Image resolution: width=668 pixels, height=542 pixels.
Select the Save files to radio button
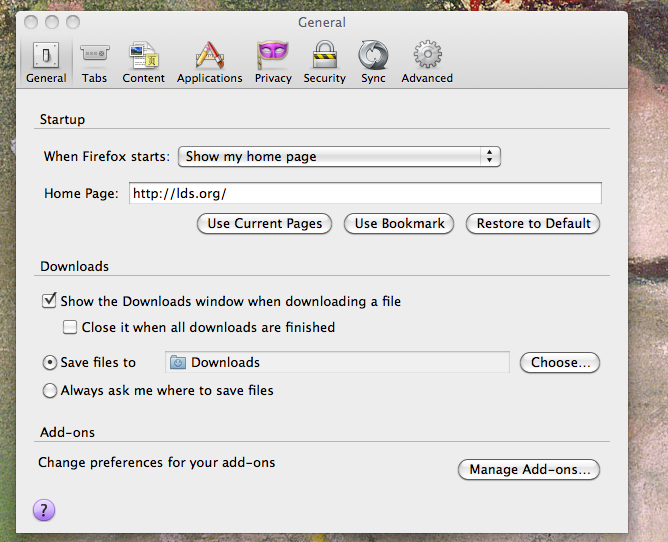[x=50, y=363]
